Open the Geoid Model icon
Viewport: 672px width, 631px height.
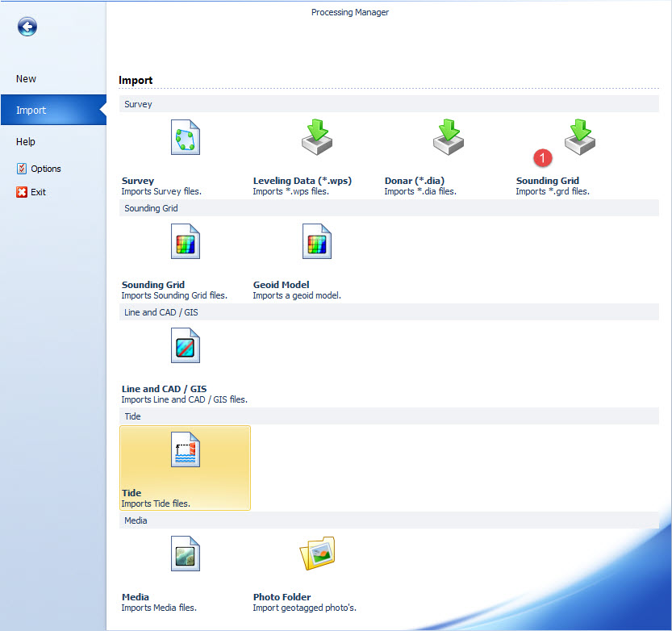coord(316,241)
